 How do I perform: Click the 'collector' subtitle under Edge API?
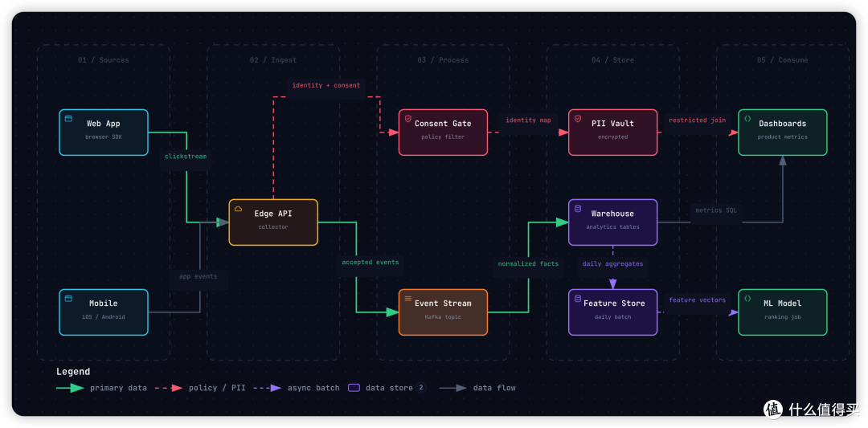tap(273, 227)
